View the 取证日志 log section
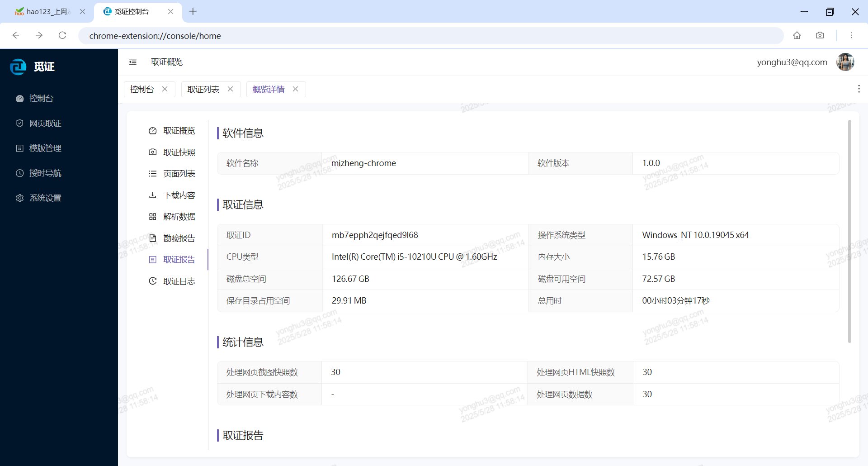 point(179,281)
